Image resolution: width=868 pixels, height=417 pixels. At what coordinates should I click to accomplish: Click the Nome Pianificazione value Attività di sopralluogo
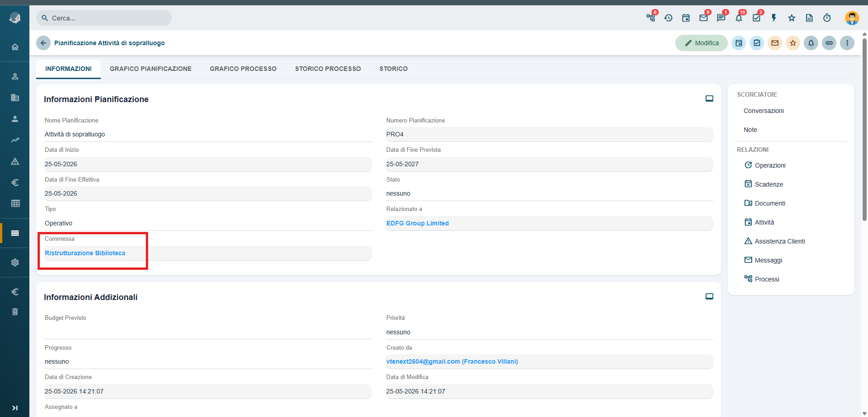coord(75,134)
